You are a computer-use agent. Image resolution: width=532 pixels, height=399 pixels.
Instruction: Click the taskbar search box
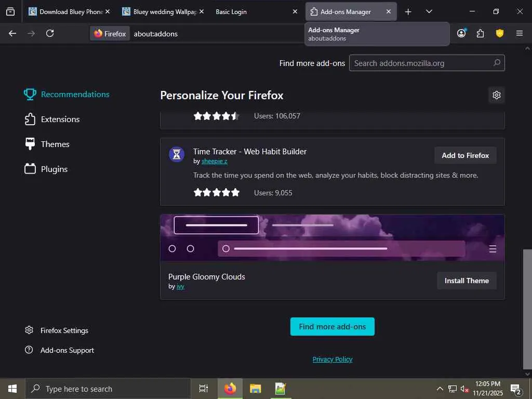(108, 389)
